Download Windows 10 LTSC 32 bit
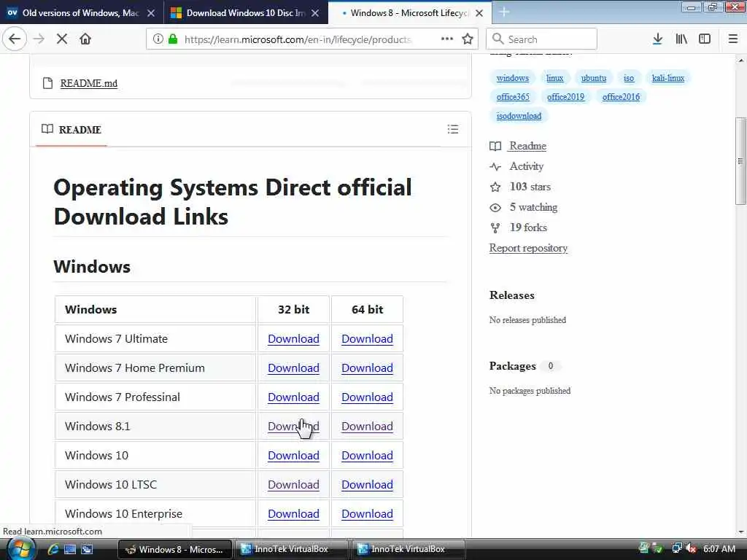 pyautogui.click(x=293, y=485)
